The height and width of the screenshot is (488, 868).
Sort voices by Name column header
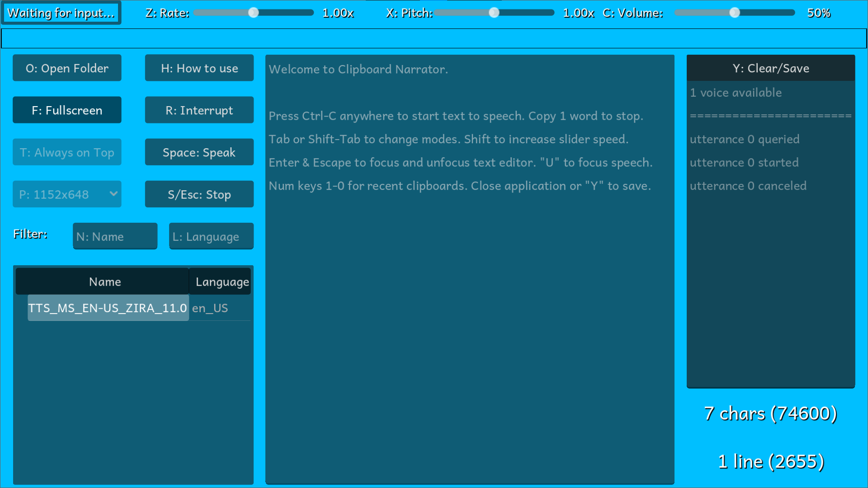coord(104,282)
